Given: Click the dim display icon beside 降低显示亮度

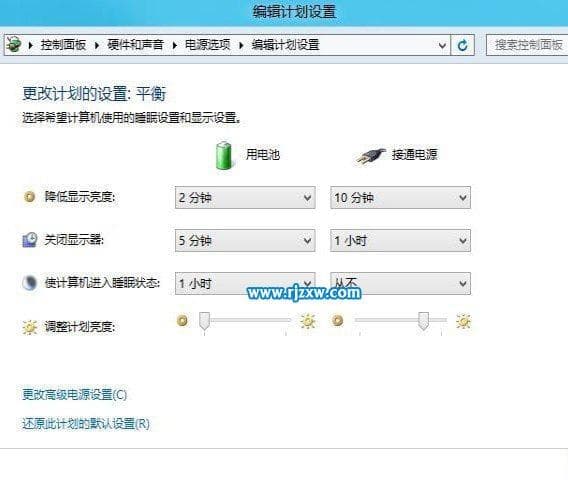Looking at the screenshot, I should (x=30, y=197).
